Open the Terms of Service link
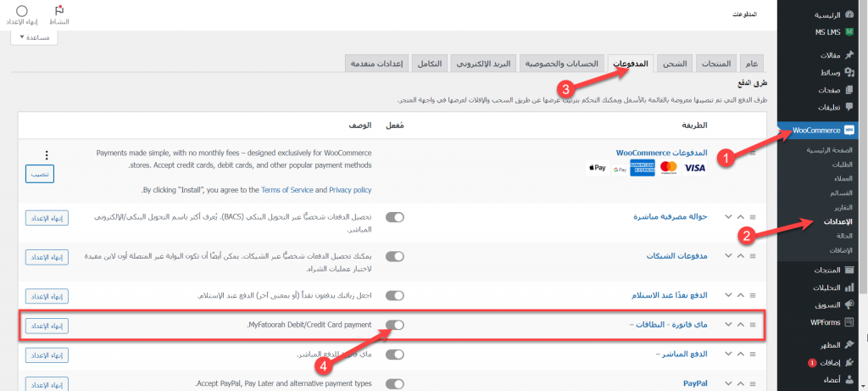 tap(287, 189)
